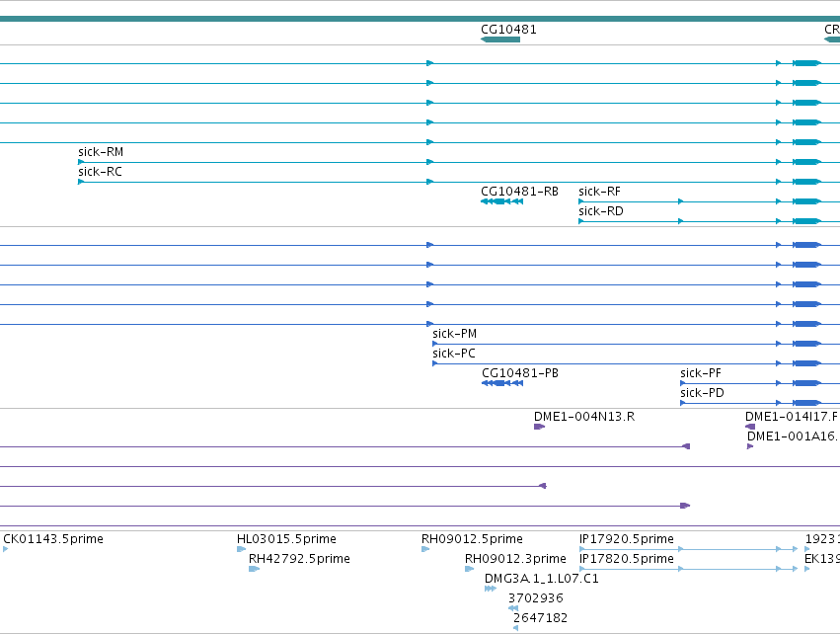Select the CG10481-PB protein label
The width and height of the screenshot is (840, 634).
pyautogui.click(x=520, y=373)
